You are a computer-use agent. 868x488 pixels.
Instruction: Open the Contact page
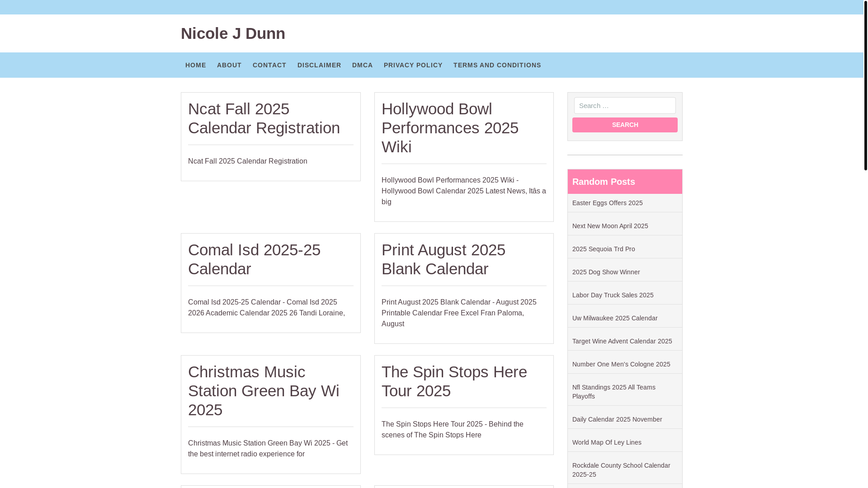[269, 65]
